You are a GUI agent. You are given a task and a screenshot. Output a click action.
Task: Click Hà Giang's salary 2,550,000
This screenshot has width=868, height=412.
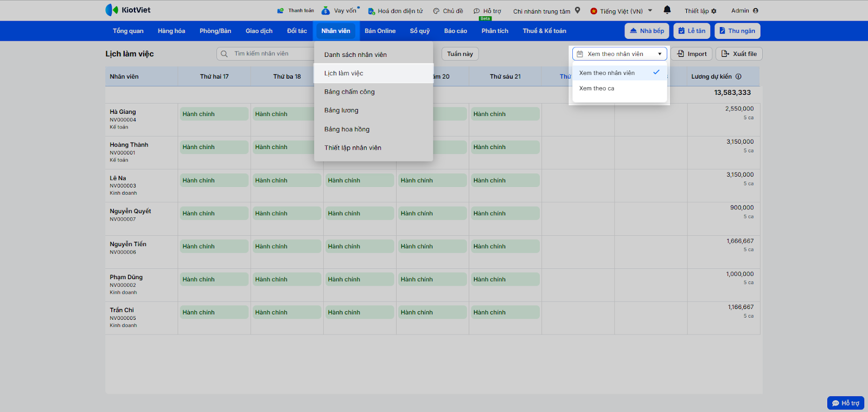[739, 108]
